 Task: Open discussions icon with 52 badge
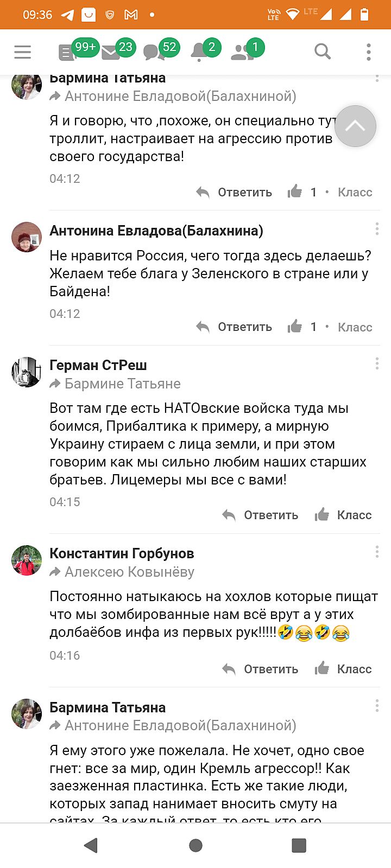pos(154,53)
